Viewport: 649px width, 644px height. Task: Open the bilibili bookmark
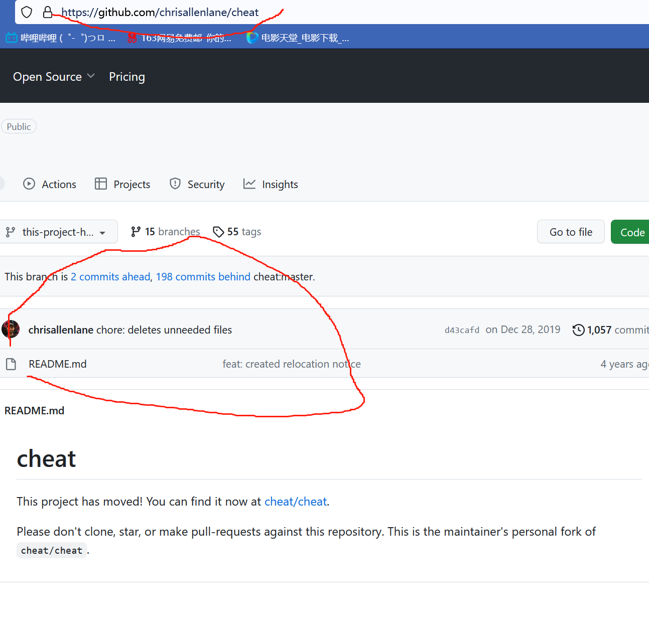pyautogui.click(x=61, y=38)
